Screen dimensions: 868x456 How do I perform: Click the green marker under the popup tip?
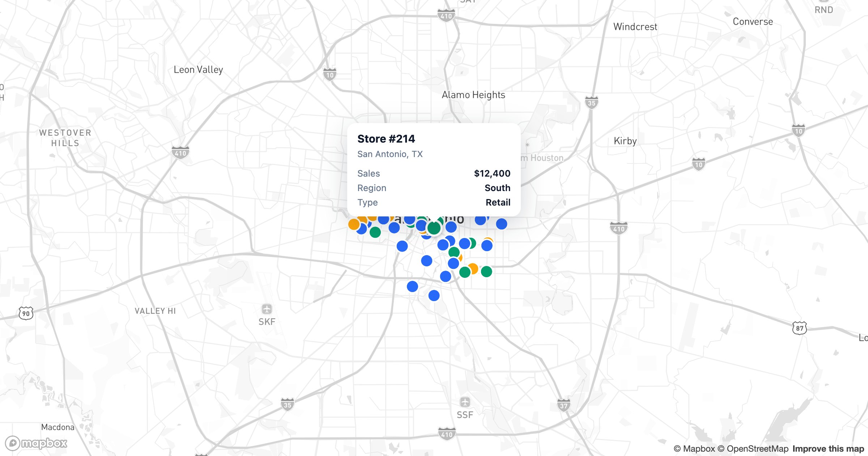point(434,228)
